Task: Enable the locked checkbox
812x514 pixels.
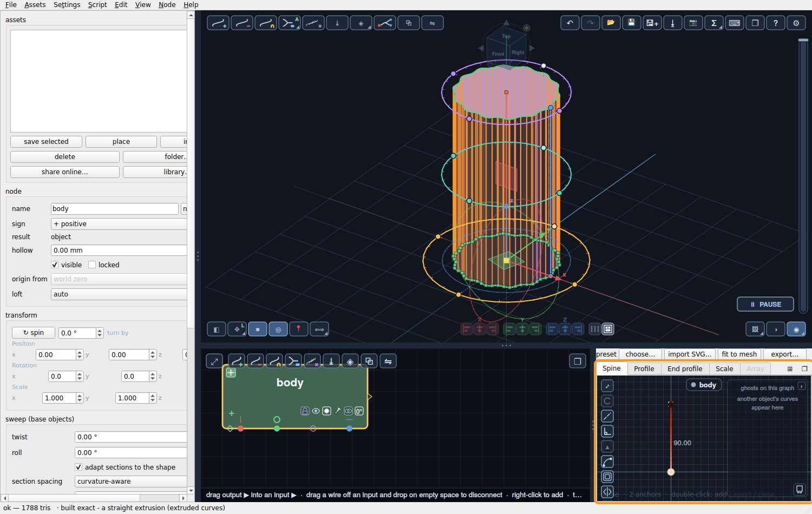Action: click(x=92, y=265)
